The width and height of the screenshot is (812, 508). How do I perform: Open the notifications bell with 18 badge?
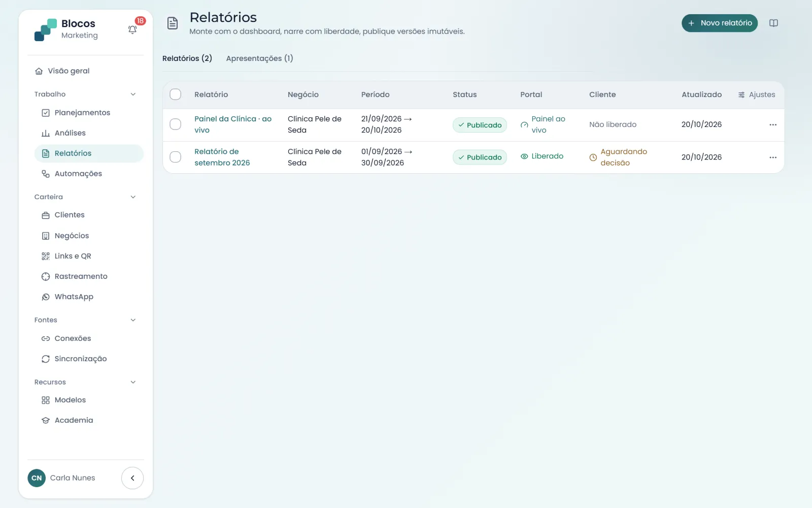132,29
